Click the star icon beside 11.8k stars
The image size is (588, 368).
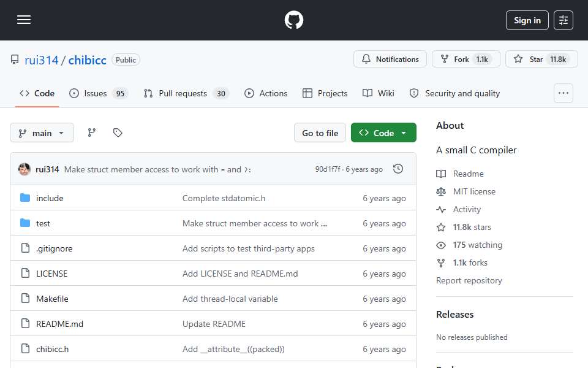click(x=441, y=227)
